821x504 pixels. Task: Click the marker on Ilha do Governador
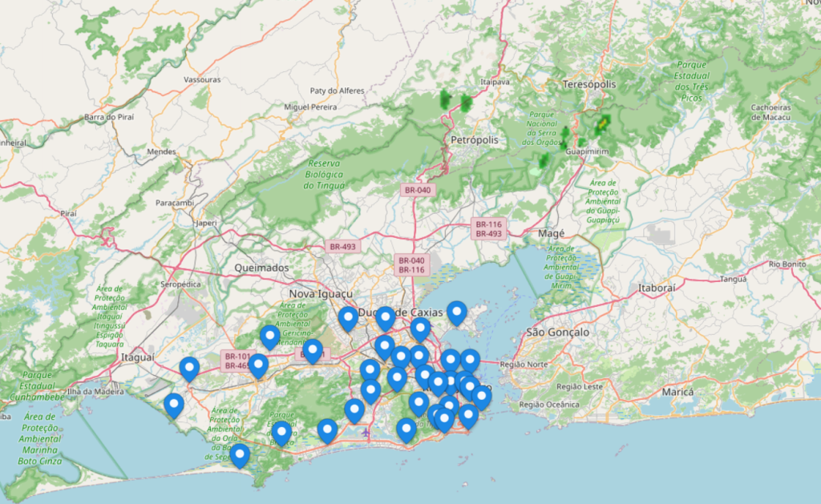(x=456, y=313)
